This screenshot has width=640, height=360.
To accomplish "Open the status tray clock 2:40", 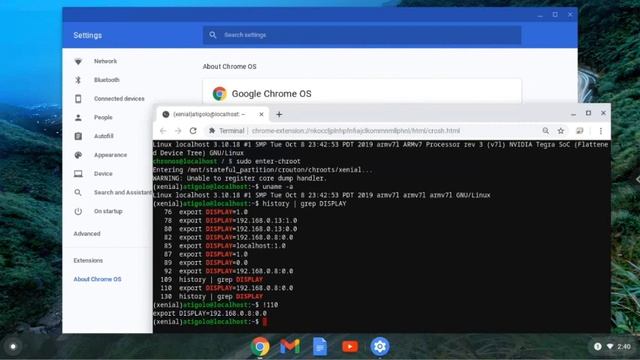I will click(x=624, y=347).
